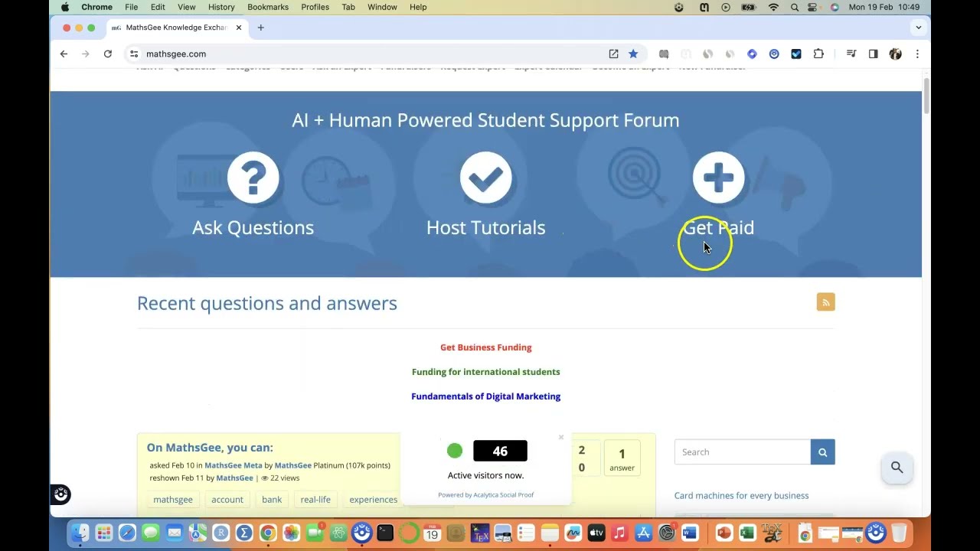Close the active visitors popup

561,438
